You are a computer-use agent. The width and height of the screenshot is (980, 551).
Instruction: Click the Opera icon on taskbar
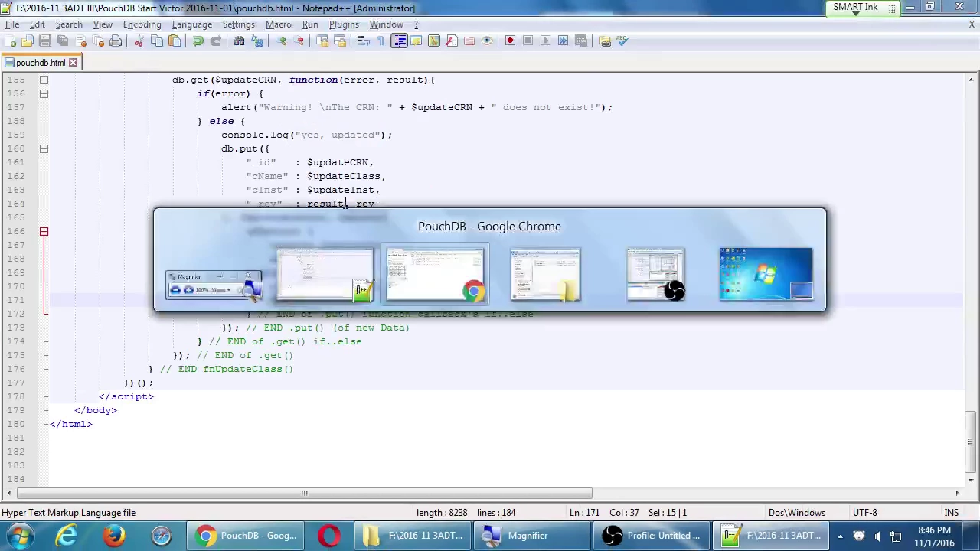pos(329,536)
